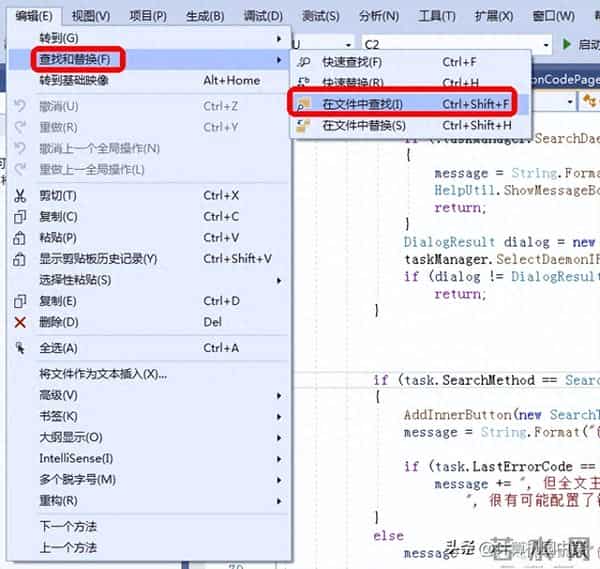Choose 转到基础映像 Alt+Home entry
The image size is (600, 569).
(x=149, y=80)
